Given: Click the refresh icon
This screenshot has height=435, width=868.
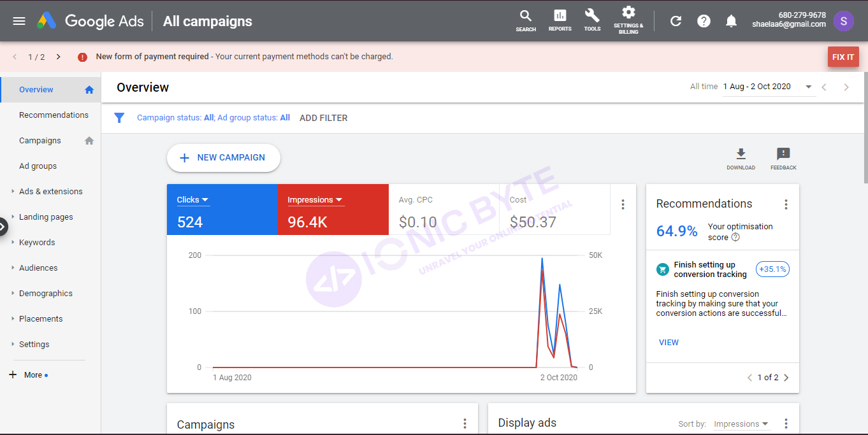Looking at the screenshot, I should 676,21.
